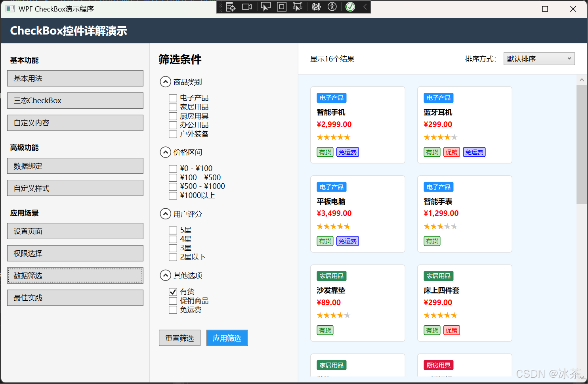Click the camera icon in debug toolbar
Screen dimensions: 588x384
(247, 7)
